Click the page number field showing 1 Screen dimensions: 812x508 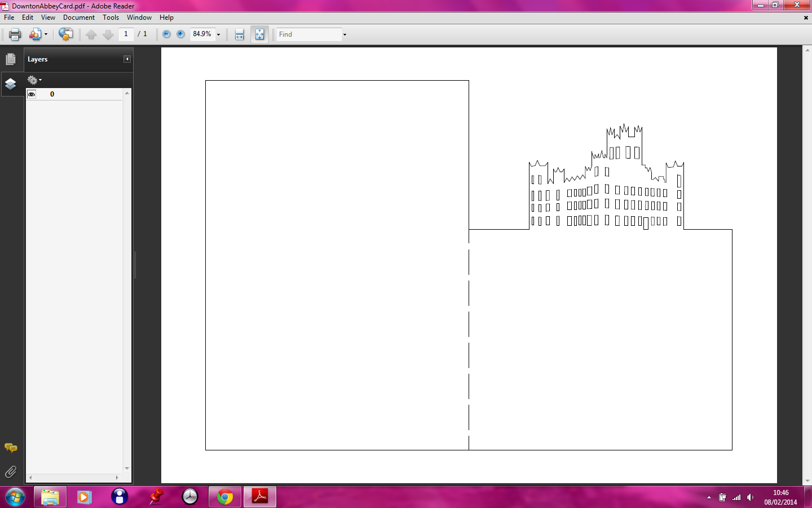click(126, 34)
